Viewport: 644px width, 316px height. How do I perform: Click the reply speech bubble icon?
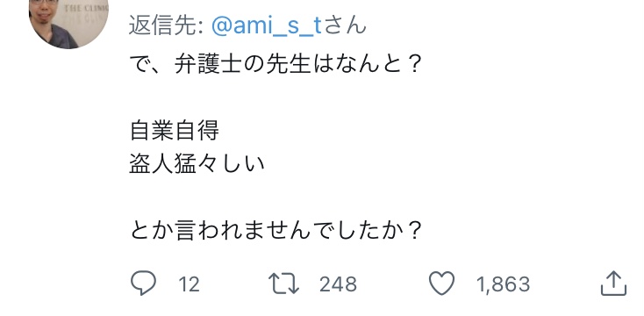[143, 284]
